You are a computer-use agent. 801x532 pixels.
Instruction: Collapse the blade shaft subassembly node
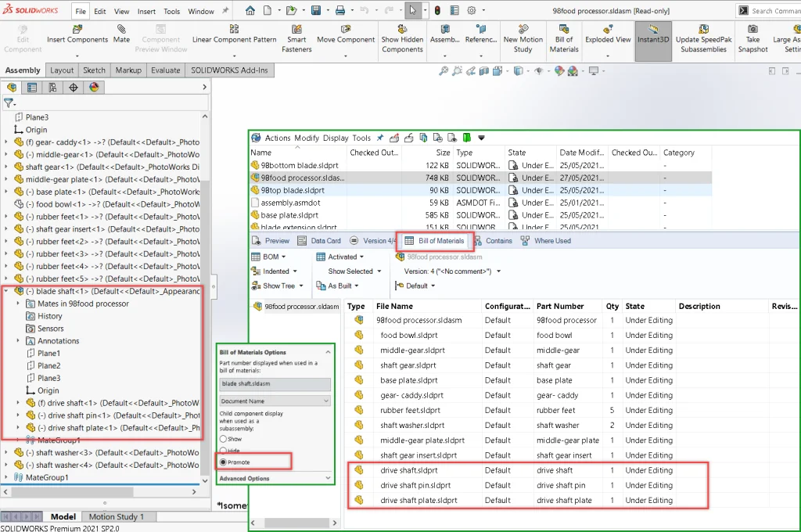(x=6, y=291)
